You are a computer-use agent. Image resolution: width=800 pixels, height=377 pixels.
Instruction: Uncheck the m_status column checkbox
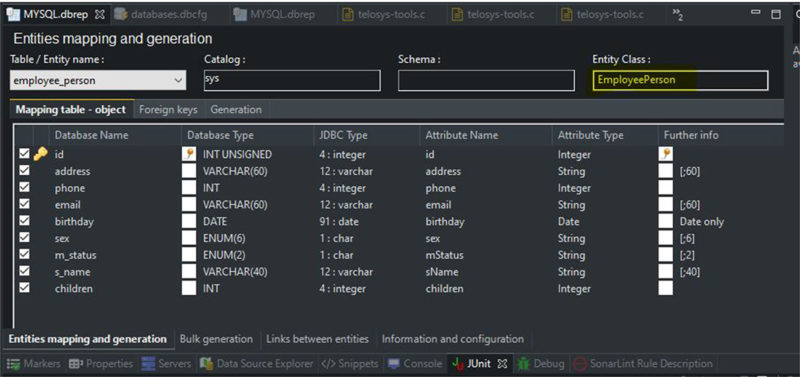pos(24,254)
